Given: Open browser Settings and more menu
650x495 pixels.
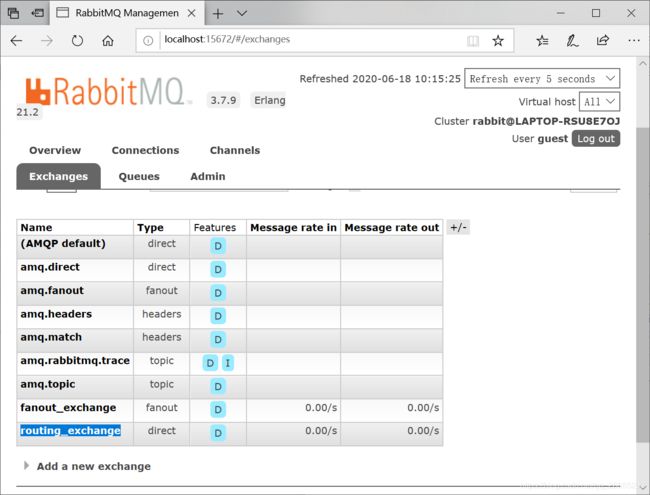Looking at the screenshot, I should (634, 41).
